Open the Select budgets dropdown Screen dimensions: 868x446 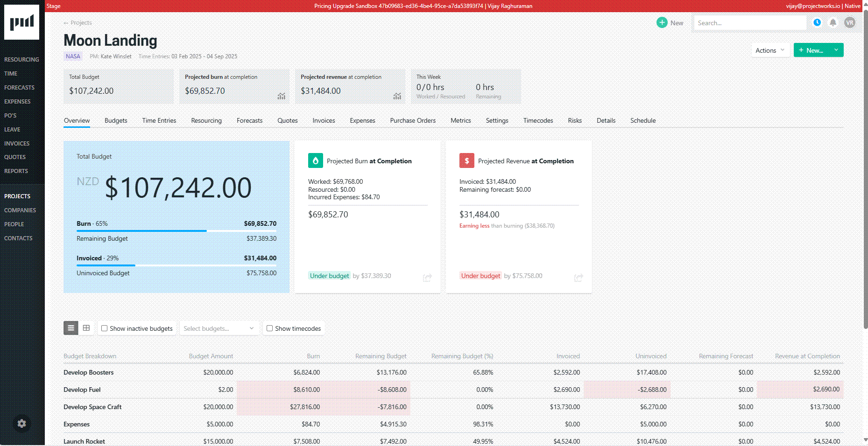tap(219, 328)
